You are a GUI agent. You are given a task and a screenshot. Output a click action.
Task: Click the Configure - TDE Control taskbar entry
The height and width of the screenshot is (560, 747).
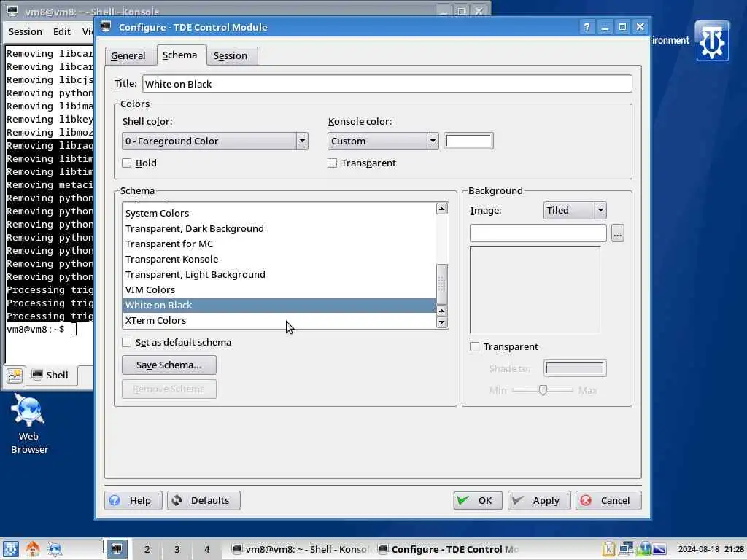[x=448, y=549]
